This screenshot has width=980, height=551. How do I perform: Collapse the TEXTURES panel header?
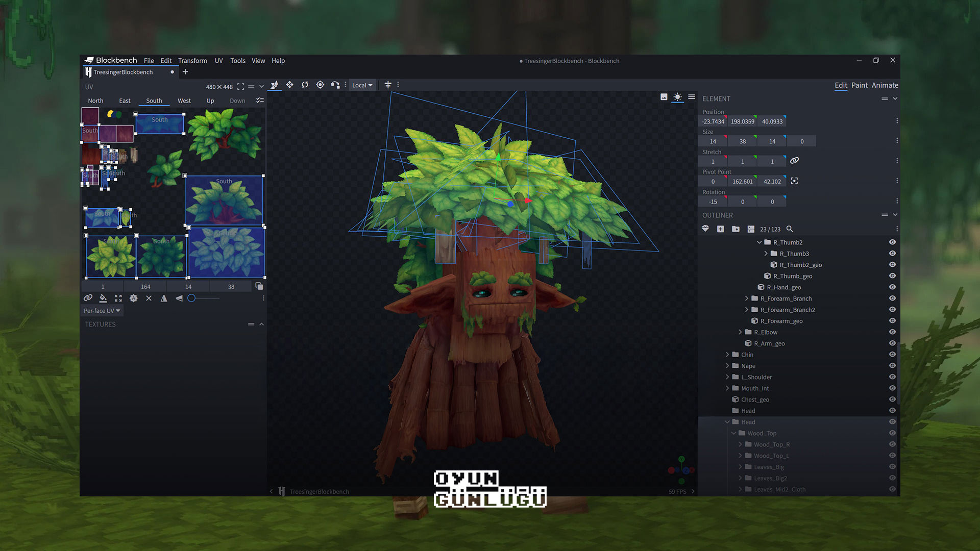tap(261, 324)
